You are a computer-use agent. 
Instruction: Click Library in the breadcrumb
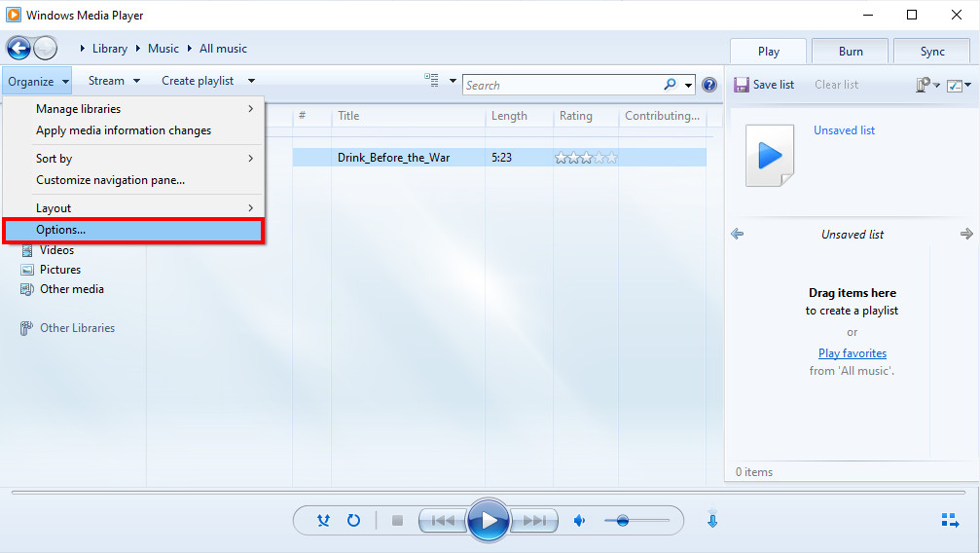110,48
